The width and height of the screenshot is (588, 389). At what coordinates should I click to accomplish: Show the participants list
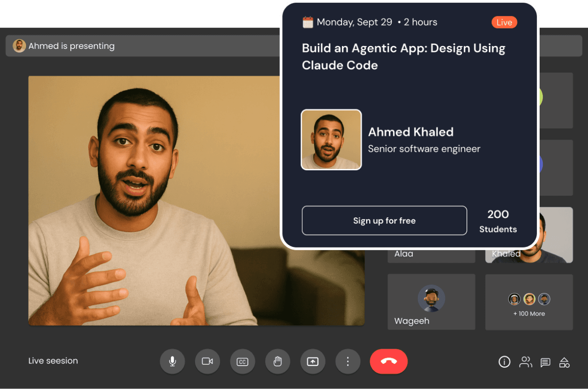525,362
